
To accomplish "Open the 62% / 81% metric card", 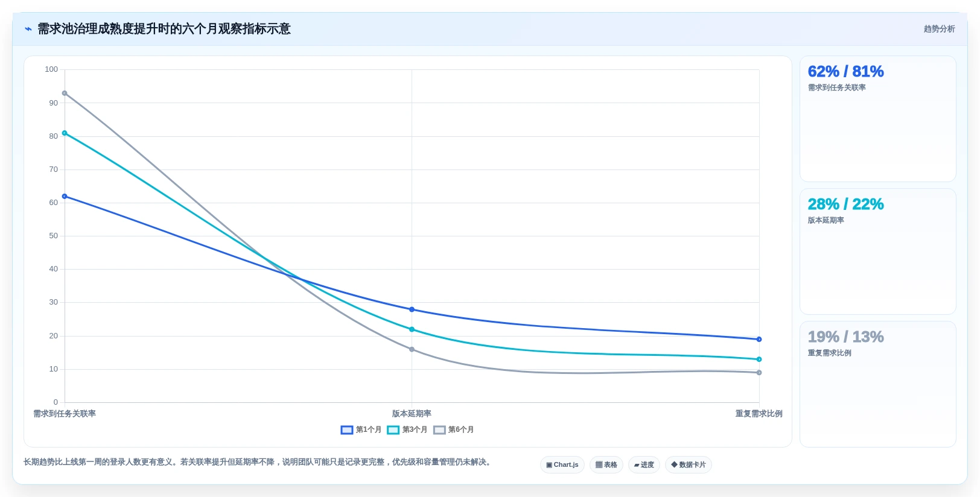I will [877, 119].
